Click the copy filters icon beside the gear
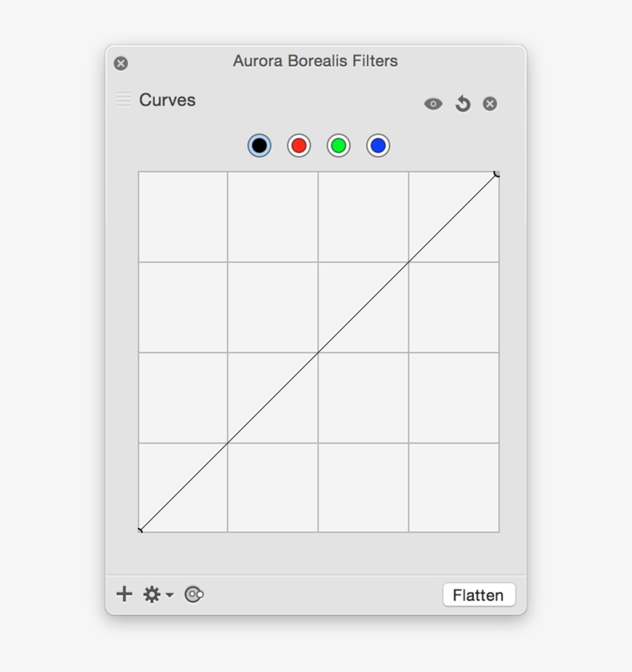Screen dimensions: 632x672 coord(193,594)
